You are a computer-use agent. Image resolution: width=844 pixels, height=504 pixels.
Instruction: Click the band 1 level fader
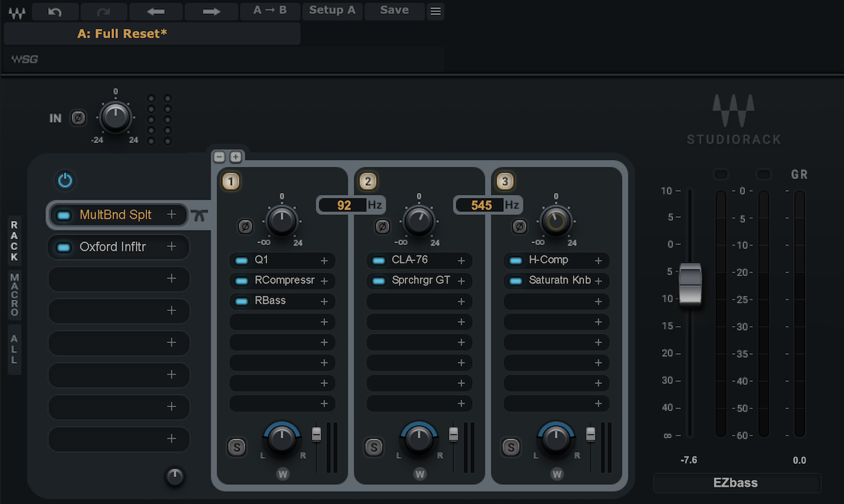(x=316, y=434)
